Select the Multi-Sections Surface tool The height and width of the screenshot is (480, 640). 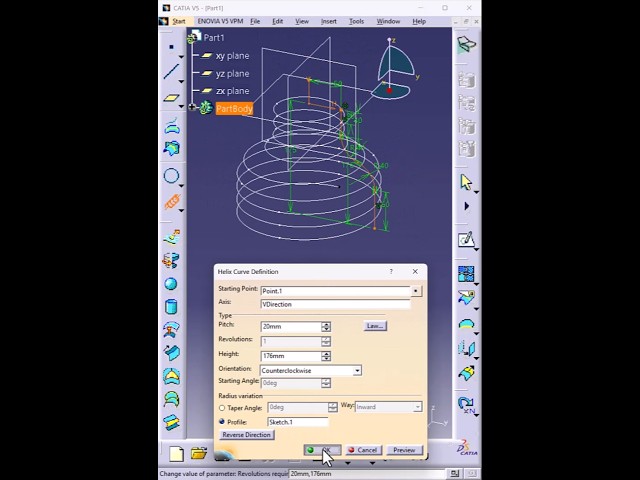pyautogui.click(x=172, y=399)
